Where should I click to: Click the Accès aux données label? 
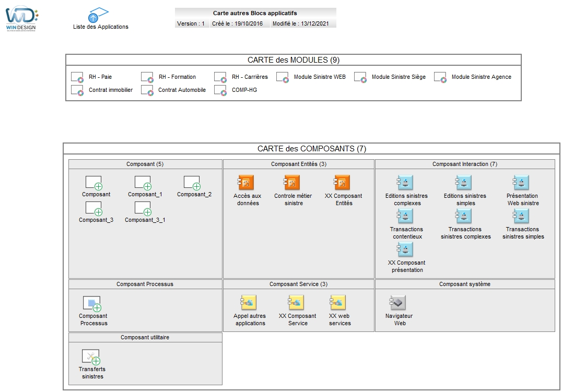(x=248, y=199)
